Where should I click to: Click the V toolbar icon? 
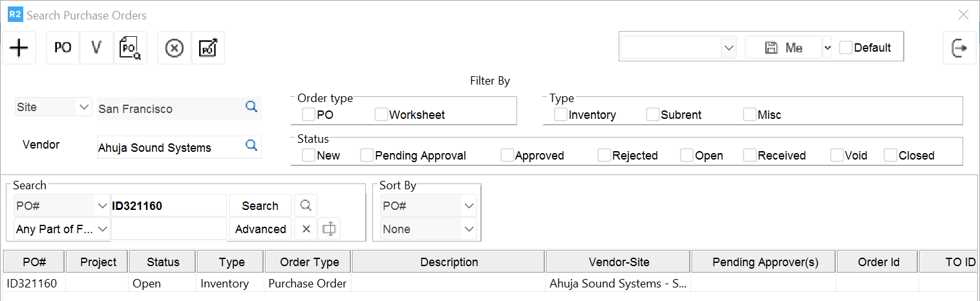coord(97,48)
